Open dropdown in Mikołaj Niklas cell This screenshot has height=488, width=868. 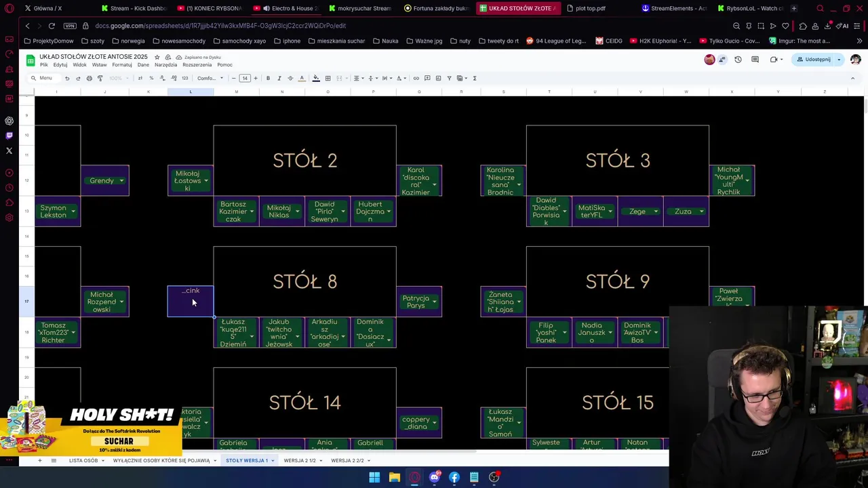[x=297, y=211]
